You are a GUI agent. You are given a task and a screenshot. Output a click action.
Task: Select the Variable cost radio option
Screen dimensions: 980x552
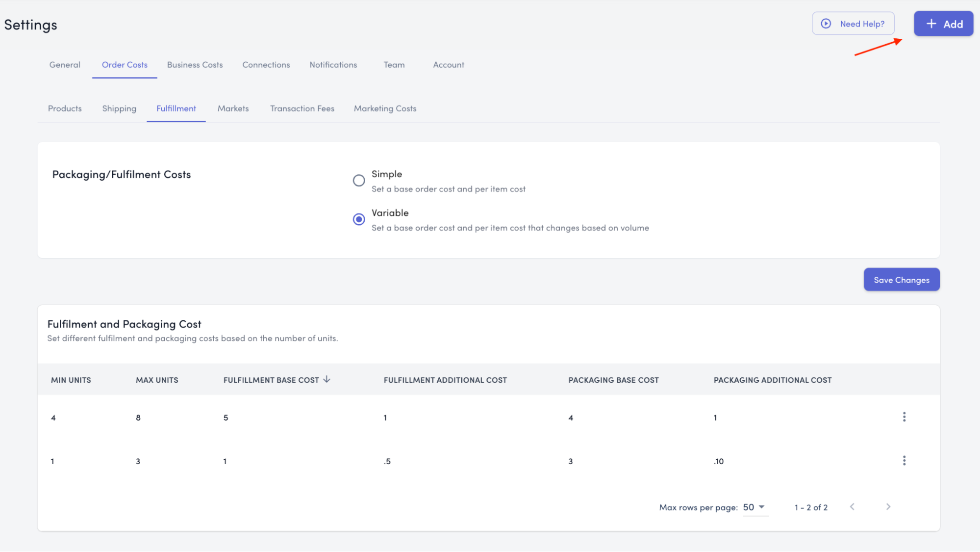pos(359,219)
